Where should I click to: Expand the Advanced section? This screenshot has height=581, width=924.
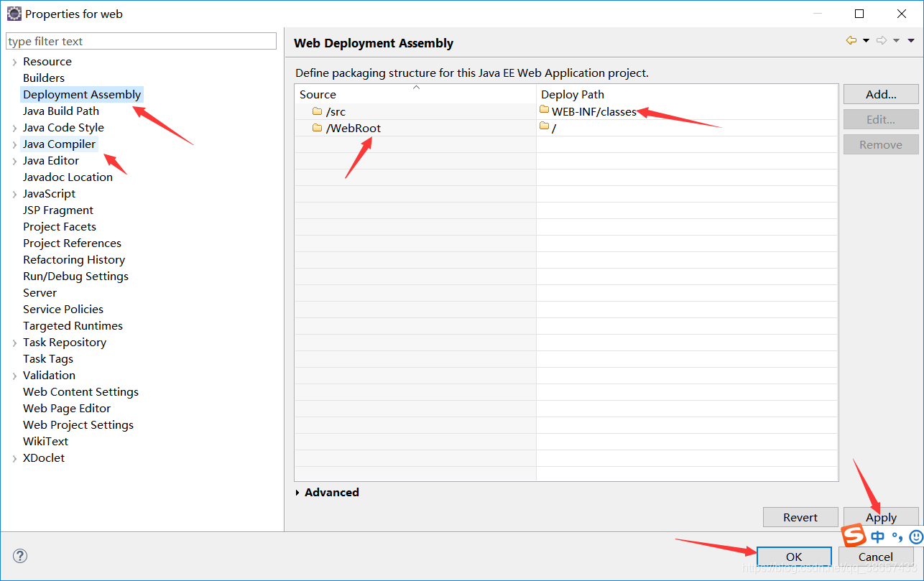[327, 492]
